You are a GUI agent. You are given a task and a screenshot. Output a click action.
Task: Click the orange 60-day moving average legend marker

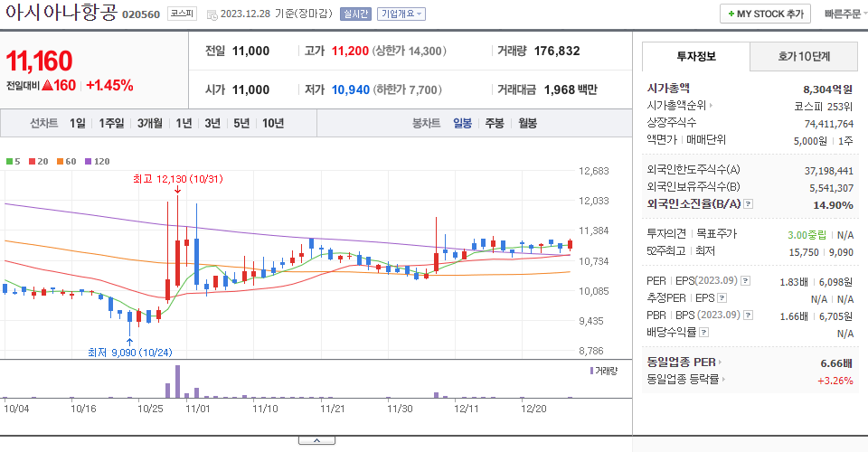(x=60, y=162)
